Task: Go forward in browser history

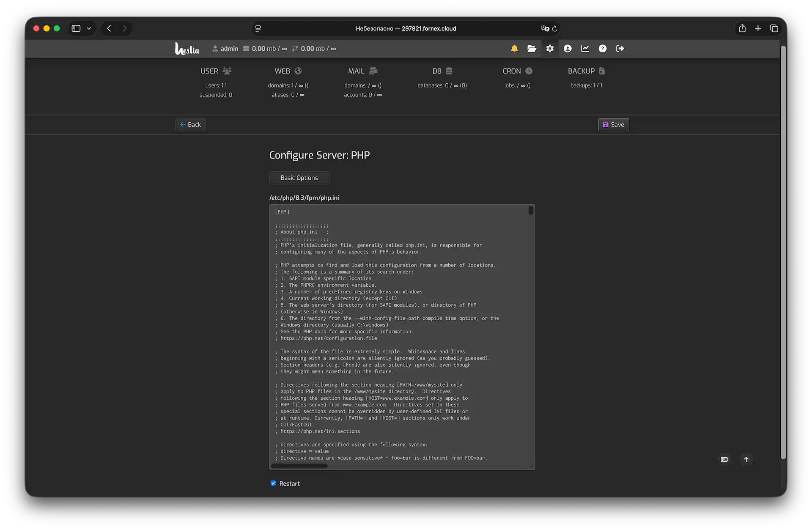Action: [x=124, y=28]
